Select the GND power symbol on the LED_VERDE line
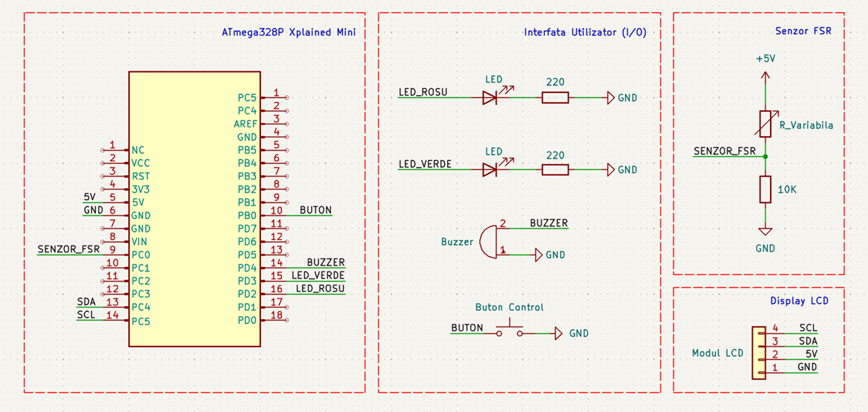This screenshot has height=412, width=868. (611, 169)
